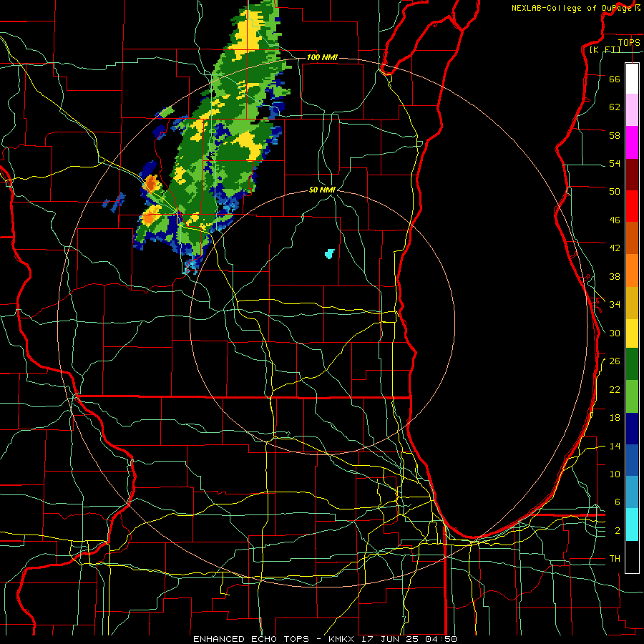Screen dimensions: 644x644
Task: Click the isolated cyan echo inside 50 NMI ring
Action: point(329,253)
